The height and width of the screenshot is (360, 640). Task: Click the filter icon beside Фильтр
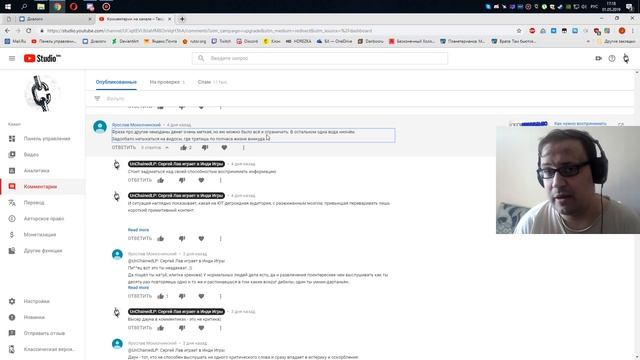click(x=97, y=98)
